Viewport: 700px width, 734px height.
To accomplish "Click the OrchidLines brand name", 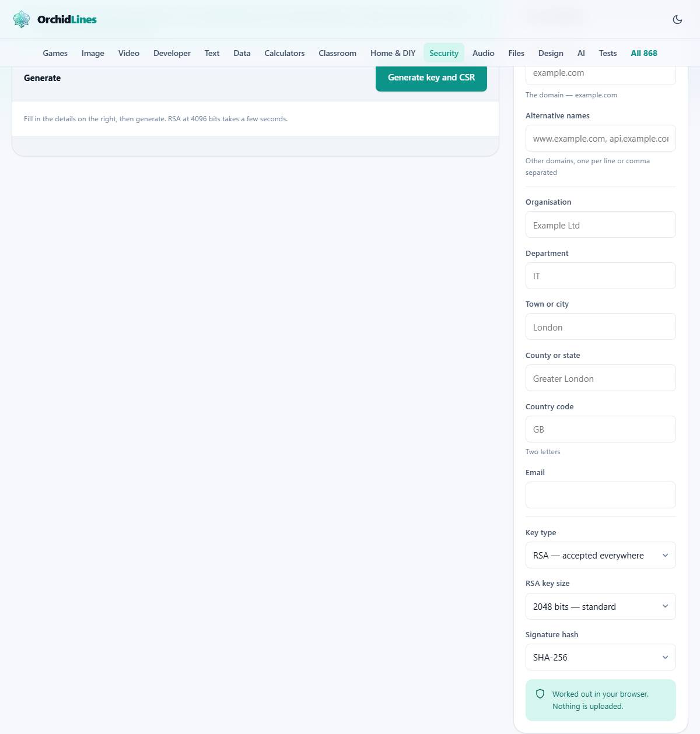I will (67, 19).
